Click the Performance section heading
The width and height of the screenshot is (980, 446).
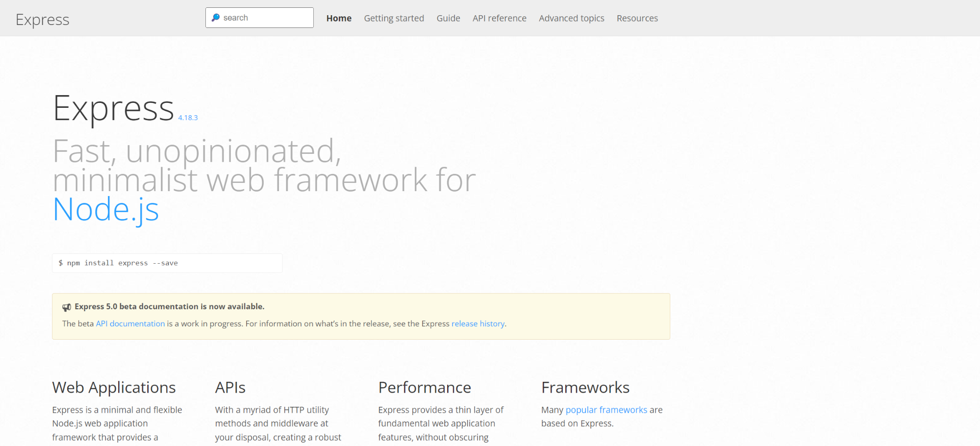(425, 387)
